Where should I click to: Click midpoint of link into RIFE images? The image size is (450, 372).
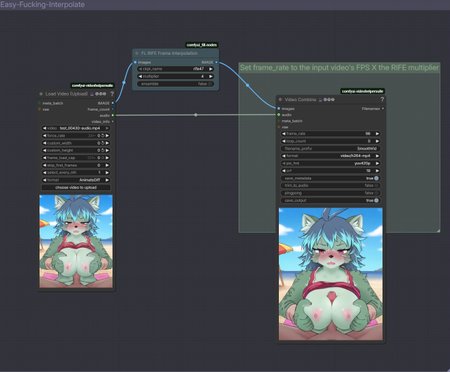[x=124, y=82]
